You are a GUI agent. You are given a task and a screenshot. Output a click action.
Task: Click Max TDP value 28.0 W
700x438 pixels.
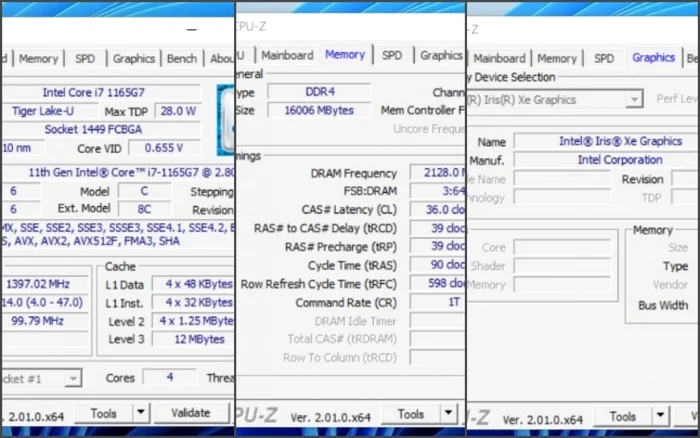click(178, 111)
